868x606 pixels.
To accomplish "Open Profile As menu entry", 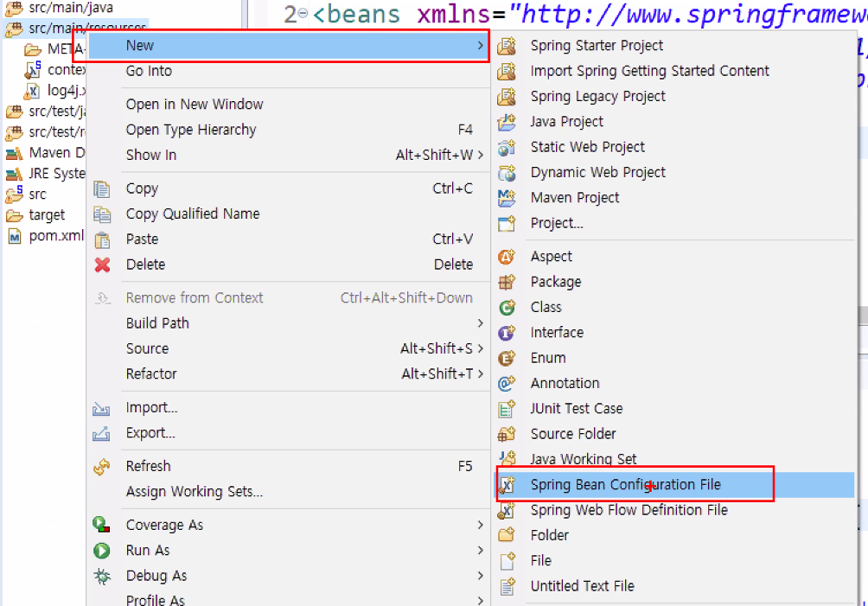I will click(x=289, y=599).
